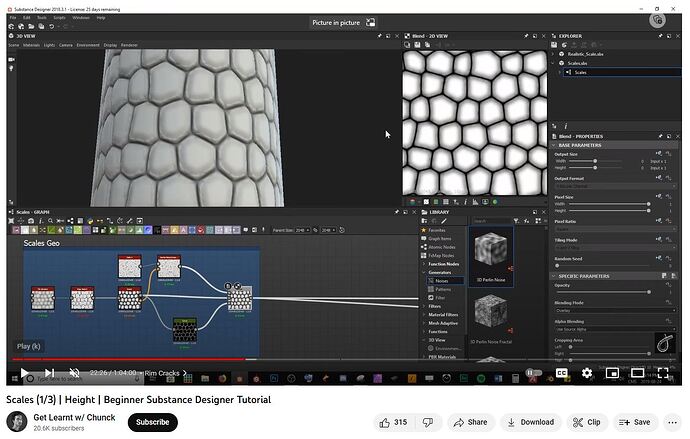Image resolution: width=690 pixels, height=439 pixels.
Task: Like the video with 315 likes
Action: (x=393, y=422)
